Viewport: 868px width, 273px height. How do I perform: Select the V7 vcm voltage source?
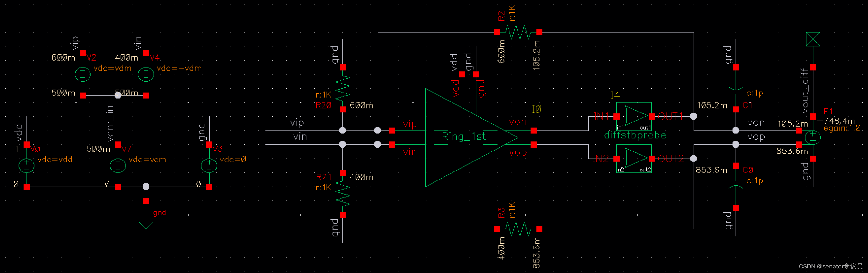[118, 166]
